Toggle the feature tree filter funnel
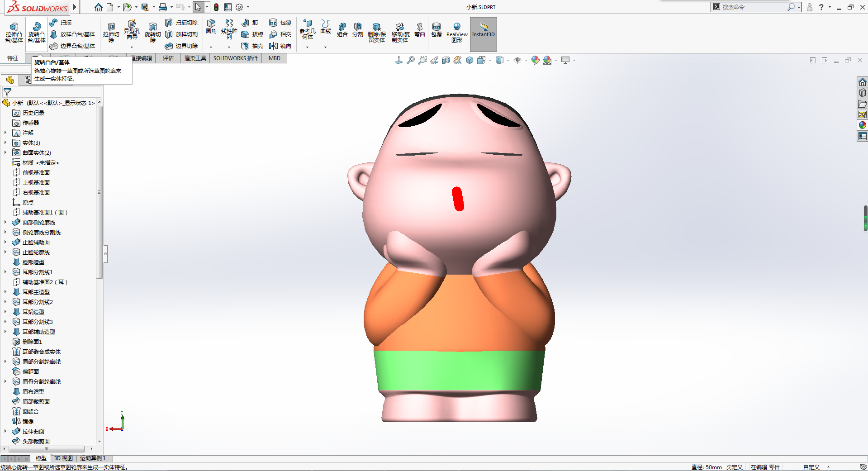 click(7, 92)
